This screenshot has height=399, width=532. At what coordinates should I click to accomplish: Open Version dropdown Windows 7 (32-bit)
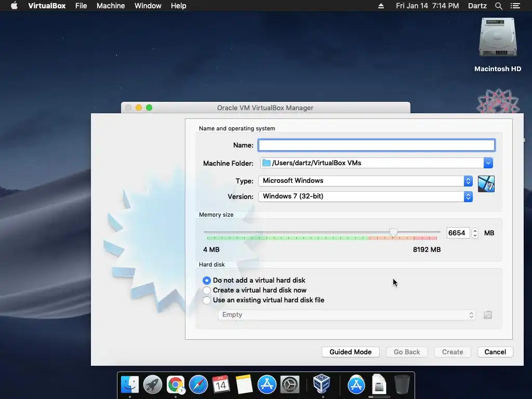pos(365,196)
